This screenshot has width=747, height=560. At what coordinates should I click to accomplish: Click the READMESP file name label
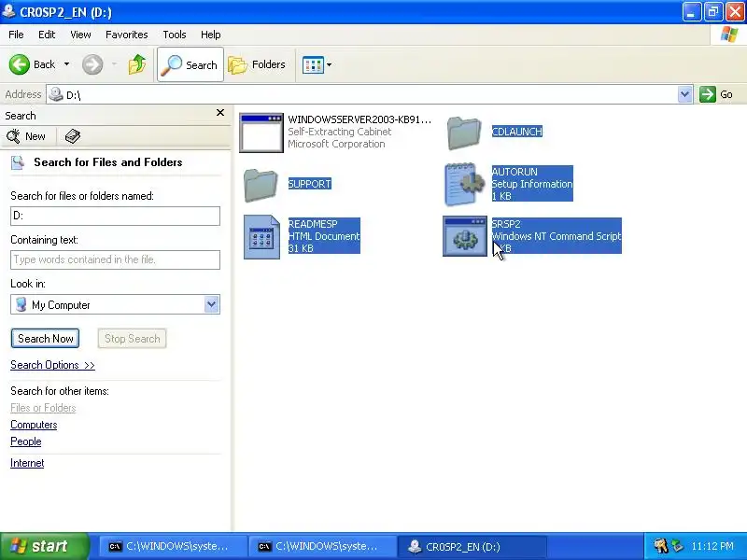click(313, 224)
